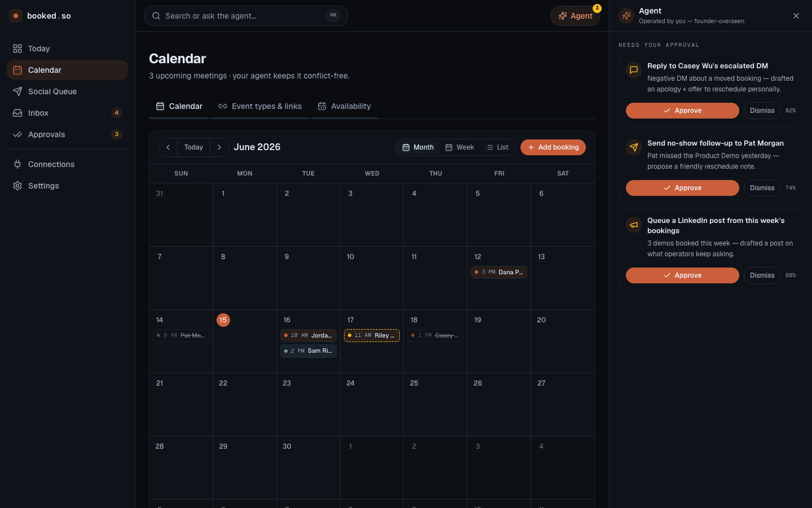The image size is (812, 508).
Task: Click the Approvals badge showing 3
Action: point(117,134)
